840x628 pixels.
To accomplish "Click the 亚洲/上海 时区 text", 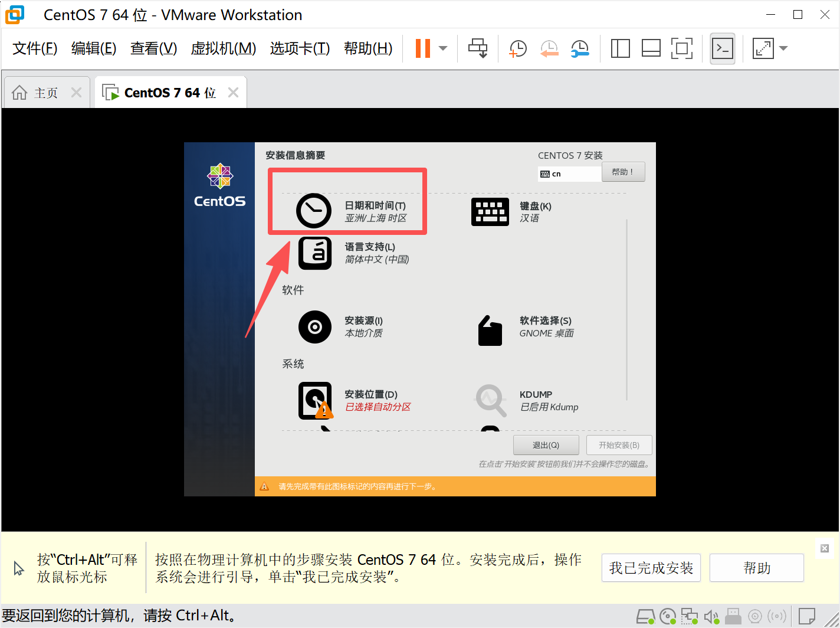I will [376, 218].
